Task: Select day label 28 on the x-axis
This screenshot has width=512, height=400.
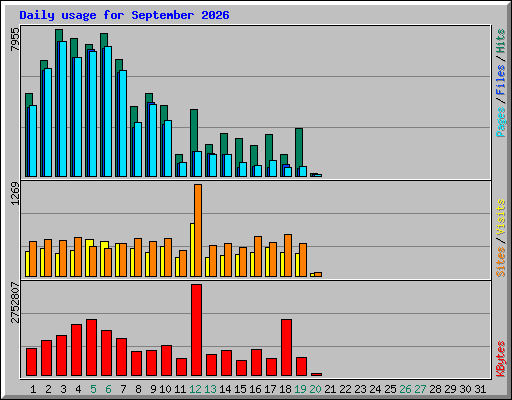Action: pyautogui.click(x=435, y=389)
